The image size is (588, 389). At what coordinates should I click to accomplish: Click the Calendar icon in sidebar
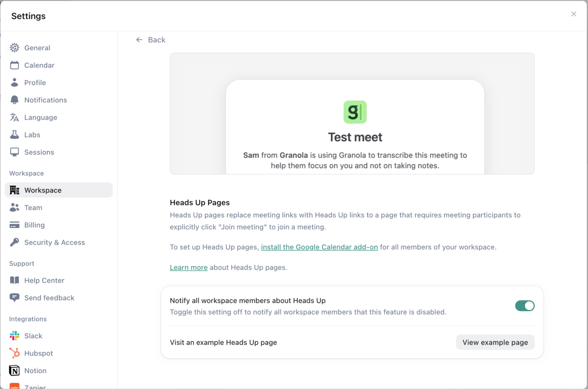14,65
